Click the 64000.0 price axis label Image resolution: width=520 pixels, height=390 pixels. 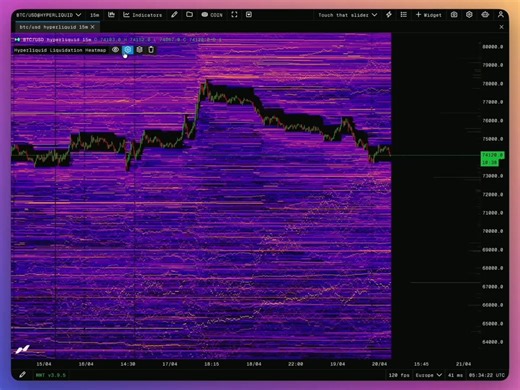tap(492, 342)
